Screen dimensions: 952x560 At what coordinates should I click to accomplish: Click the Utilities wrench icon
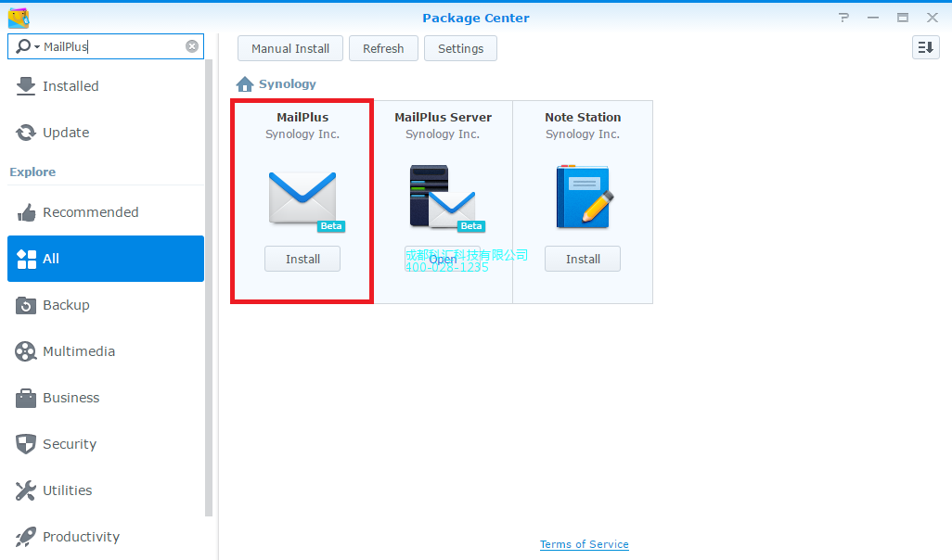(x=25, y=490)
